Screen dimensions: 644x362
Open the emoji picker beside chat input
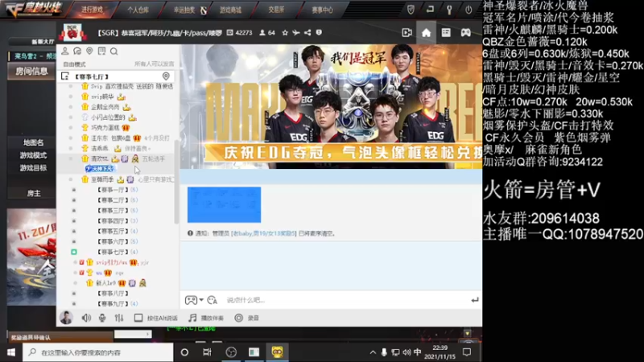pyautogui.click(x=213, y=300)
